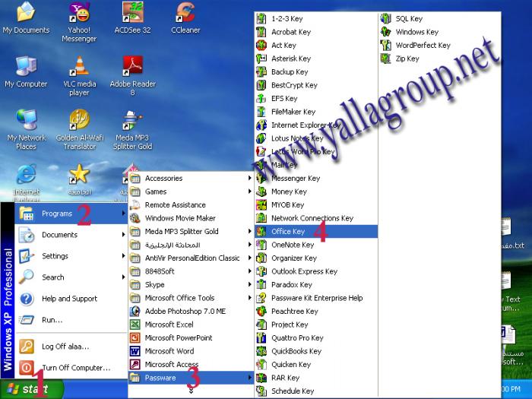
Task: Select Organizer Key entry
Action: click(316, 258)
